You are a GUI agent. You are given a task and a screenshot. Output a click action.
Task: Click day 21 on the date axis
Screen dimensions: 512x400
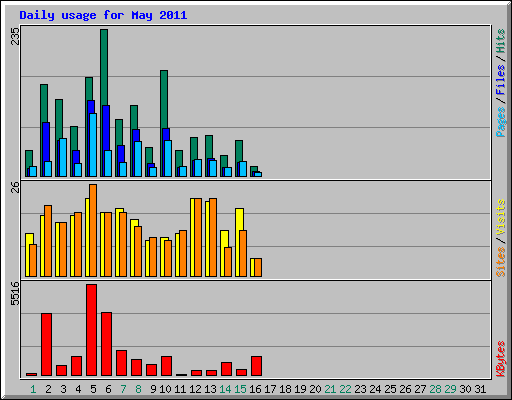pos(330,389)
